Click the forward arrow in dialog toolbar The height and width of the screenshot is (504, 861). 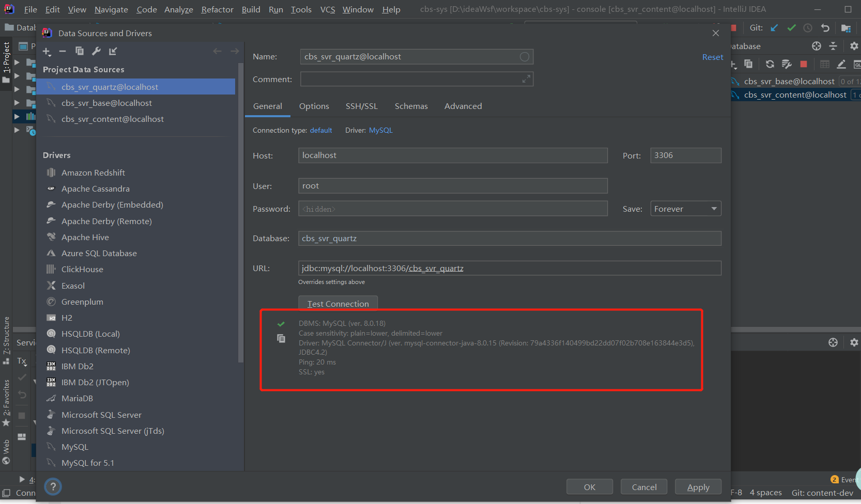pyautogui.click(x=235, y=51)
